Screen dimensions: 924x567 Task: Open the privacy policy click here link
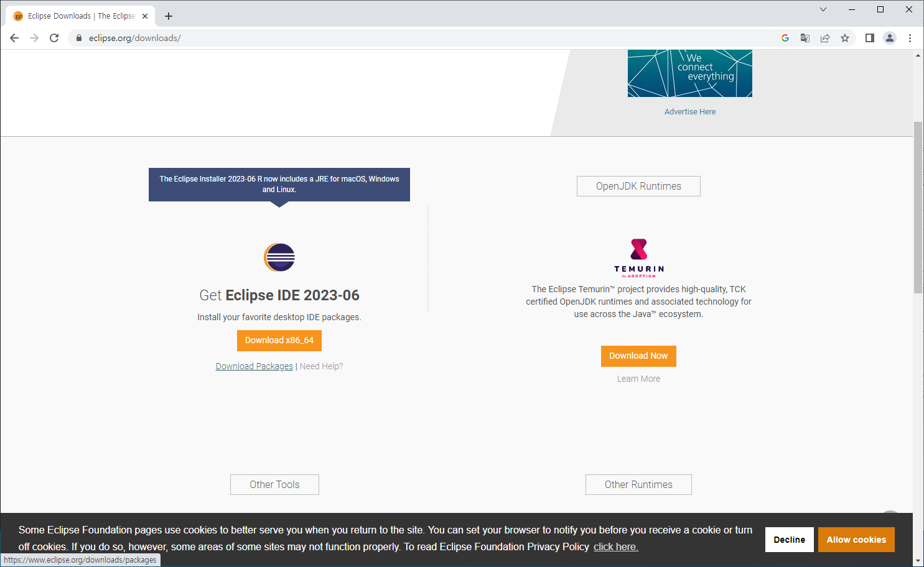[616, 546]
